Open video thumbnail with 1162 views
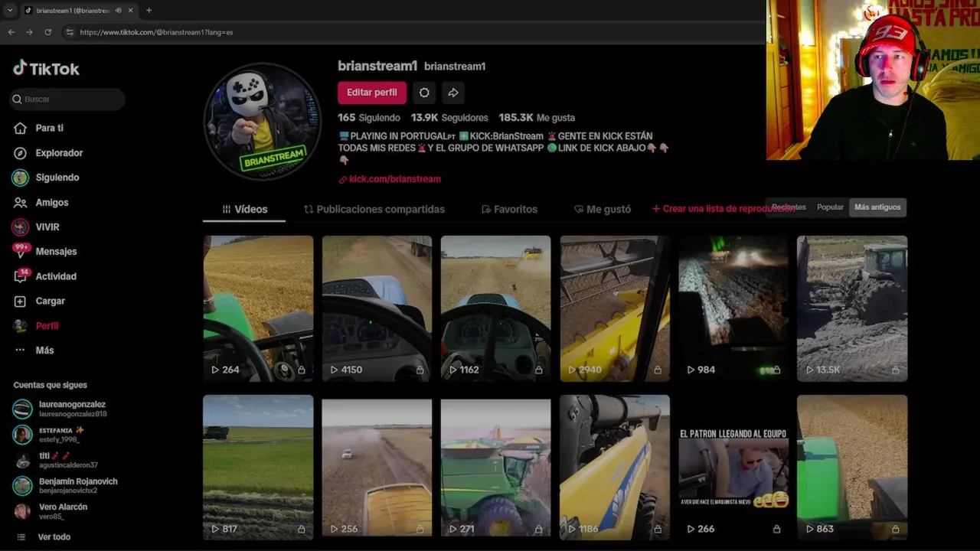 (495, 308)
